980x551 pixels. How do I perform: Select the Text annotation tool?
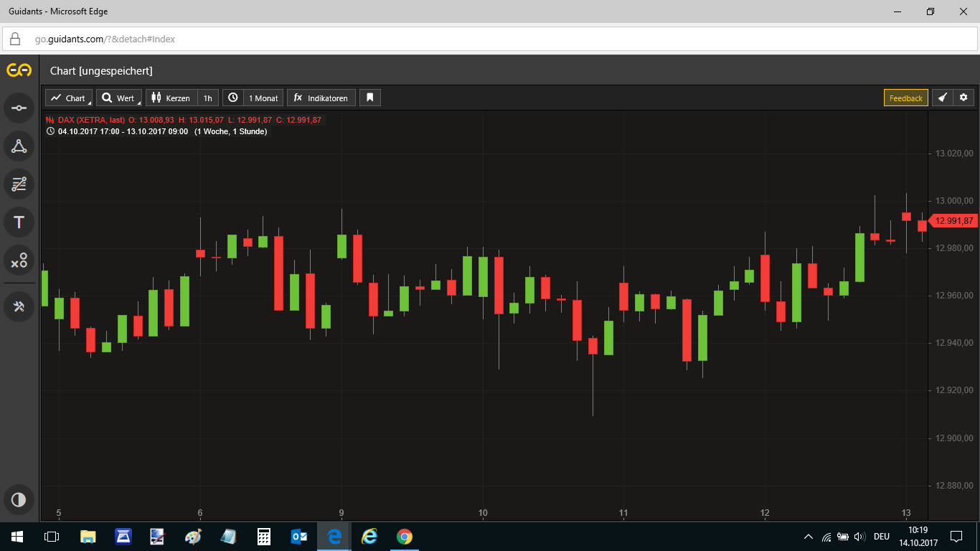19,222
